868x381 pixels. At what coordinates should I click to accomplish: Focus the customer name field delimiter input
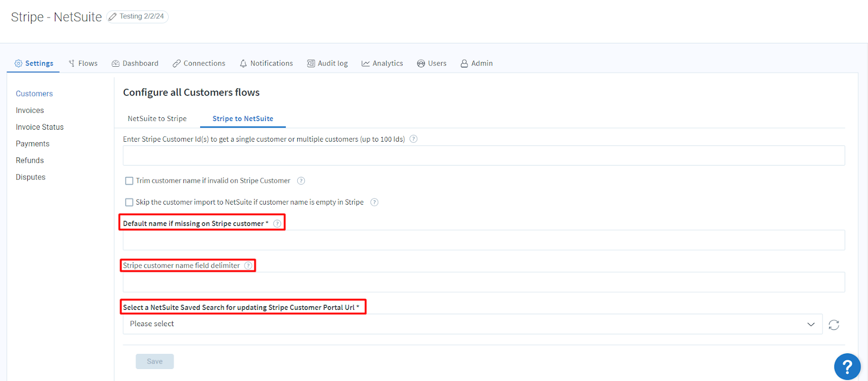(484, 282)
